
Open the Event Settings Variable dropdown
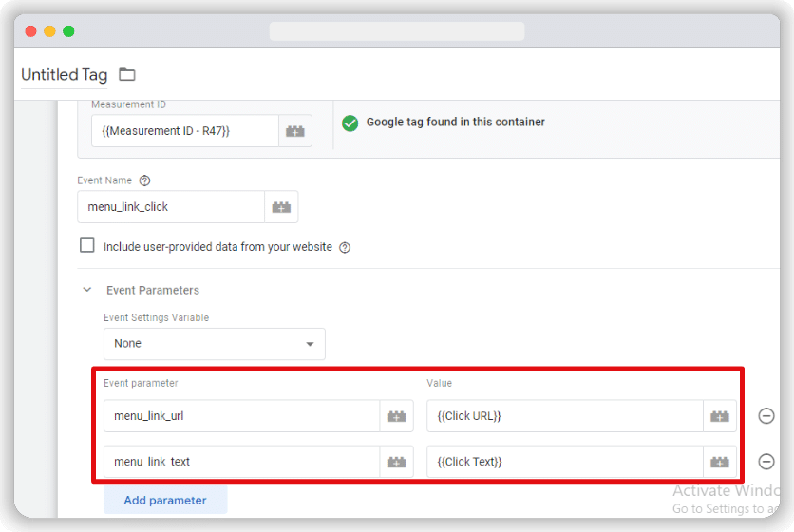pos(215,343)
